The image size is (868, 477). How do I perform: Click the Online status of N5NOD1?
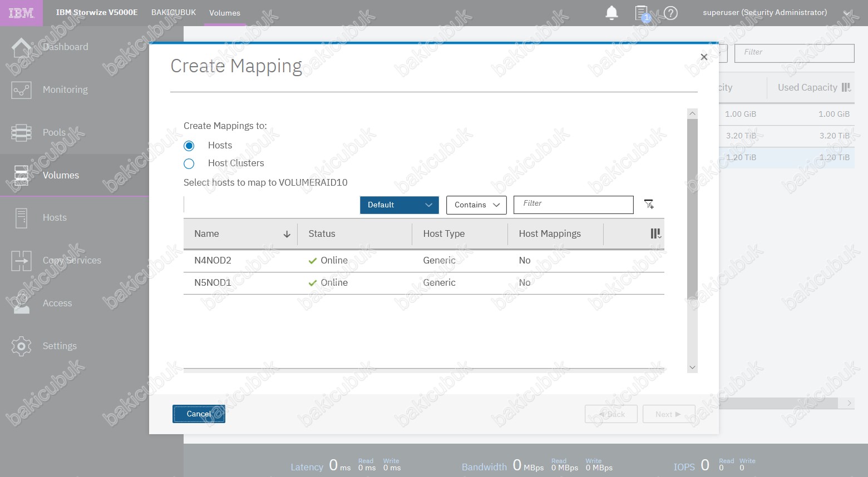pyautogui.click(x=328, y=283)
